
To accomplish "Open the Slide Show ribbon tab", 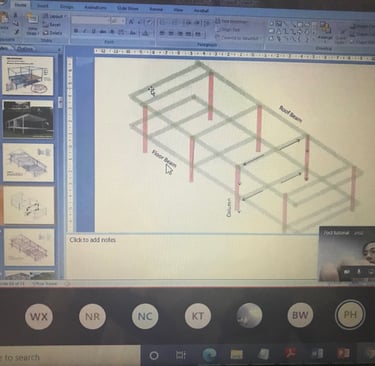I will [128, 8].
